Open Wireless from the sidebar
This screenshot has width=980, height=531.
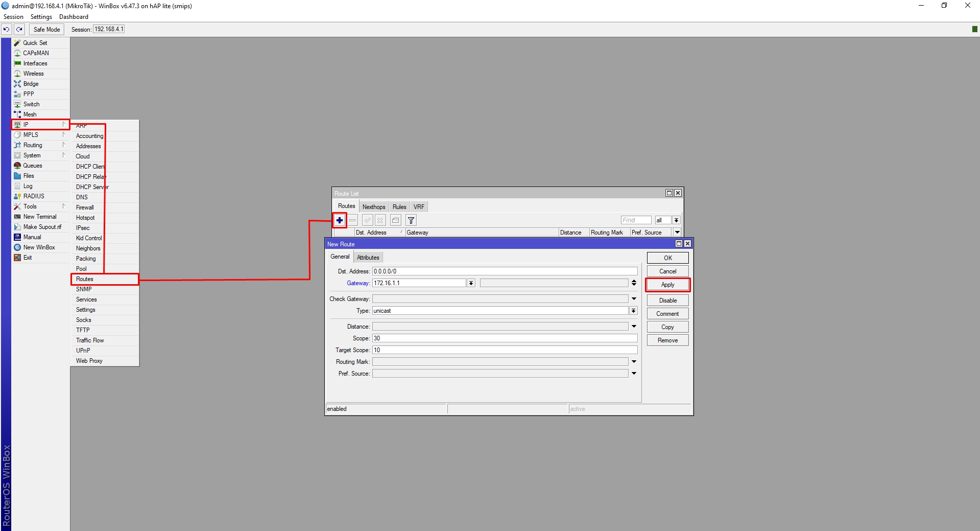click(x=40, y=74)
